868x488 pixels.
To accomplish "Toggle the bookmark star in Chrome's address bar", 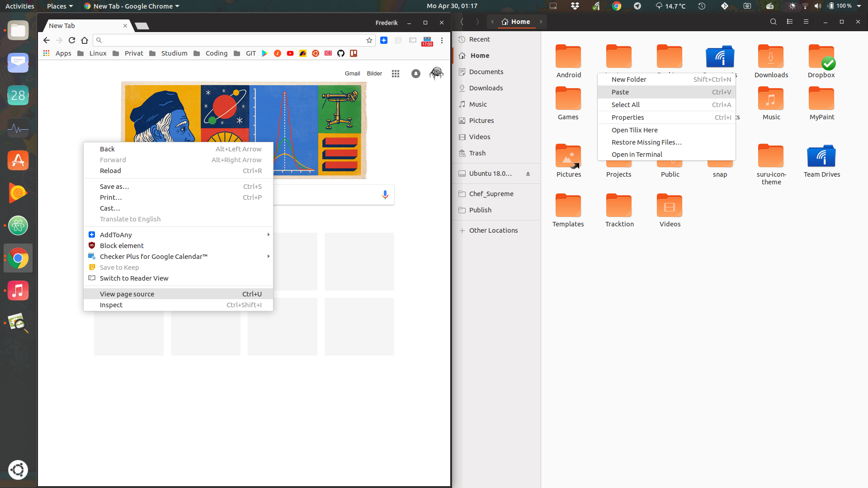I will (369, 40).
